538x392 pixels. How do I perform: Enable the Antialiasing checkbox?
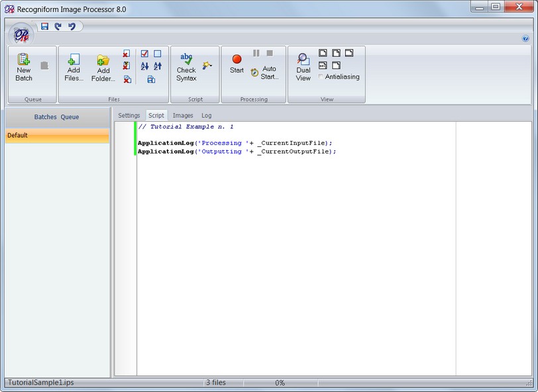coord(321,77)
